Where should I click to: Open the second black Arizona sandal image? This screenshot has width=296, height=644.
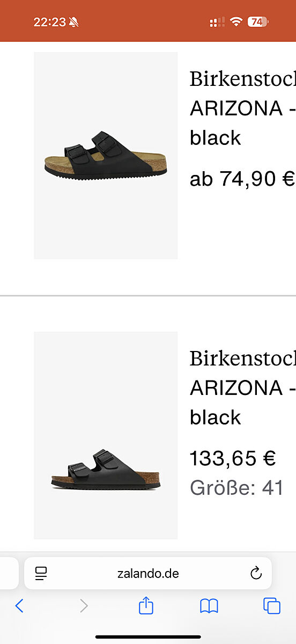106,435
